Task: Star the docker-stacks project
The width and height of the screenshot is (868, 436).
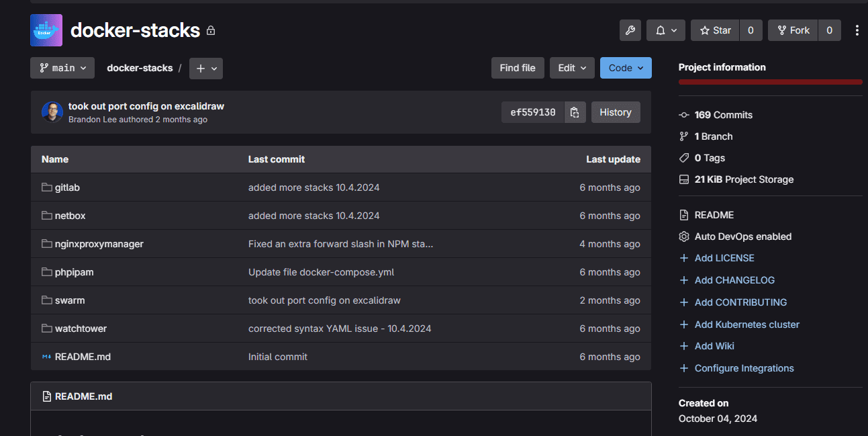Action: [x=716, y=30]
